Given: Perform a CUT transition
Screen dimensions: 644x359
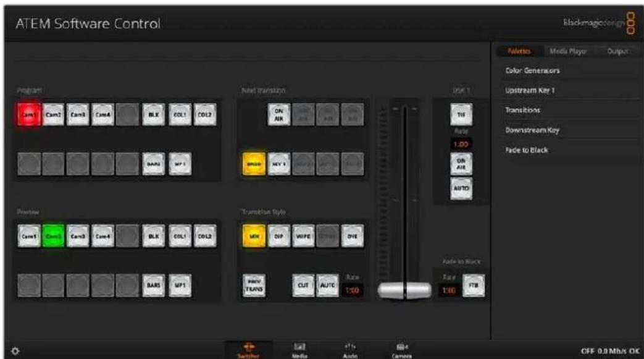Looking at the screenshot, I should click(x=303, y=285).
